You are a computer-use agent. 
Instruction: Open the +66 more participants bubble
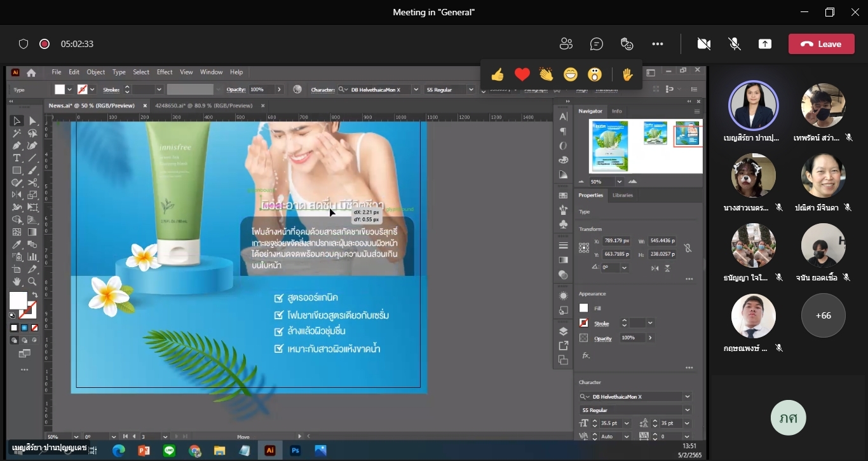click(x=823, y=315)
